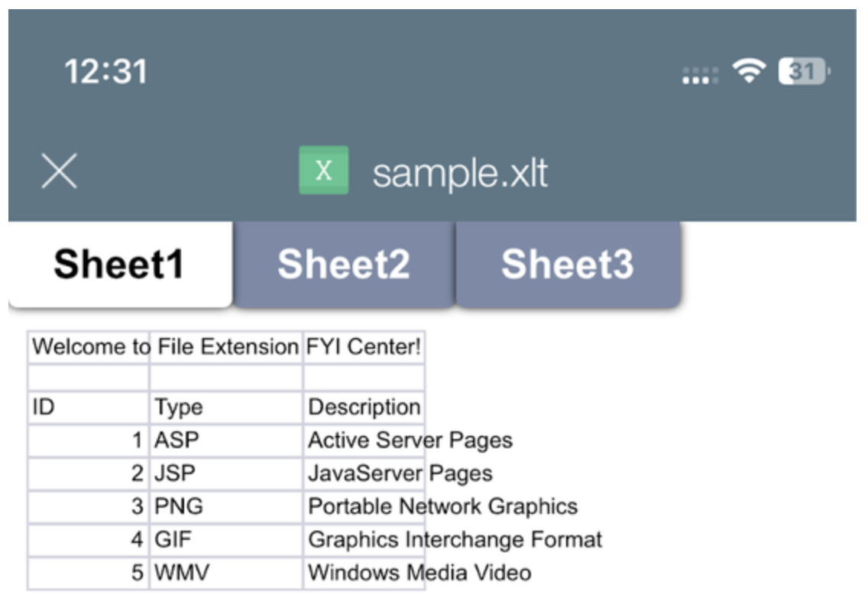Image resolution: width=868 pixels, height=598 pixels.
Task: Tap the green spreadsheet file icon
Action: pyautogui.click(x=323, y=171)
